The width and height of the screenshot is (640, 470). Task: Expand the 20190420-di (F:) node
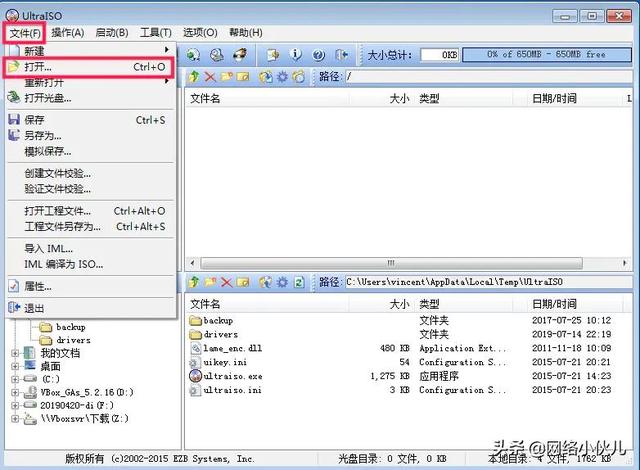click(15, 406)
